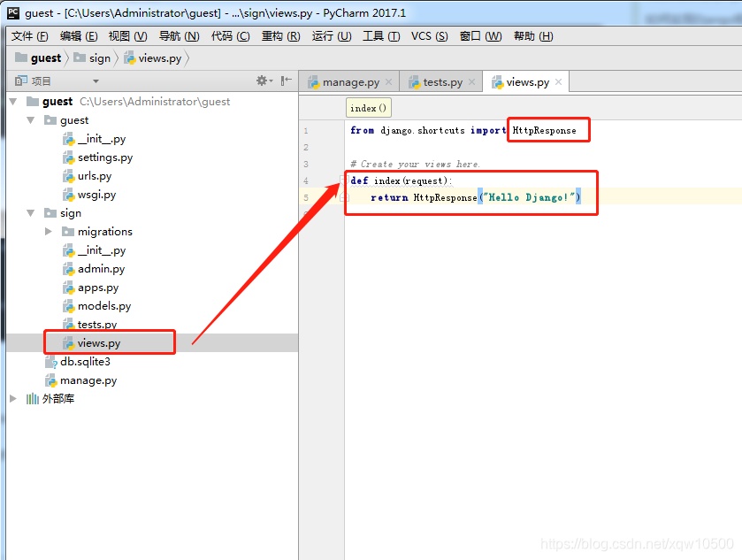
Task: Open the 文件 (F) menu
Action: pos(30,36)
